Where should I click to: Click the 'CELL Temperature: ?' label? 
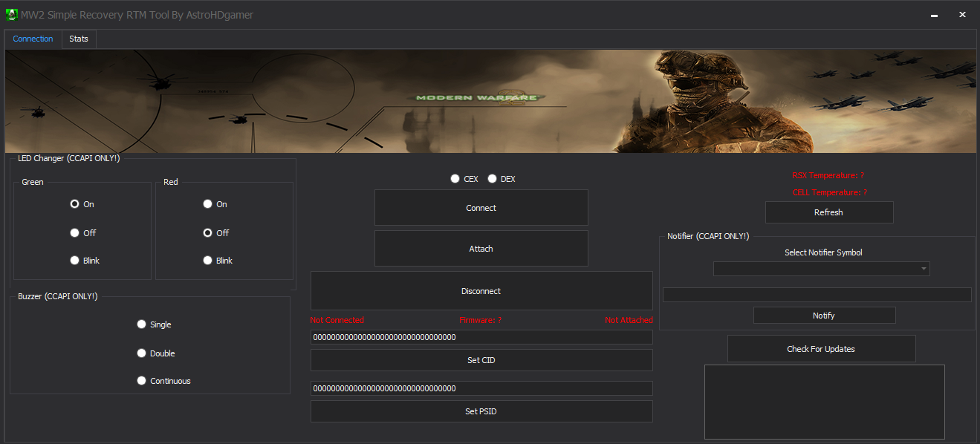tap(830, 192)
